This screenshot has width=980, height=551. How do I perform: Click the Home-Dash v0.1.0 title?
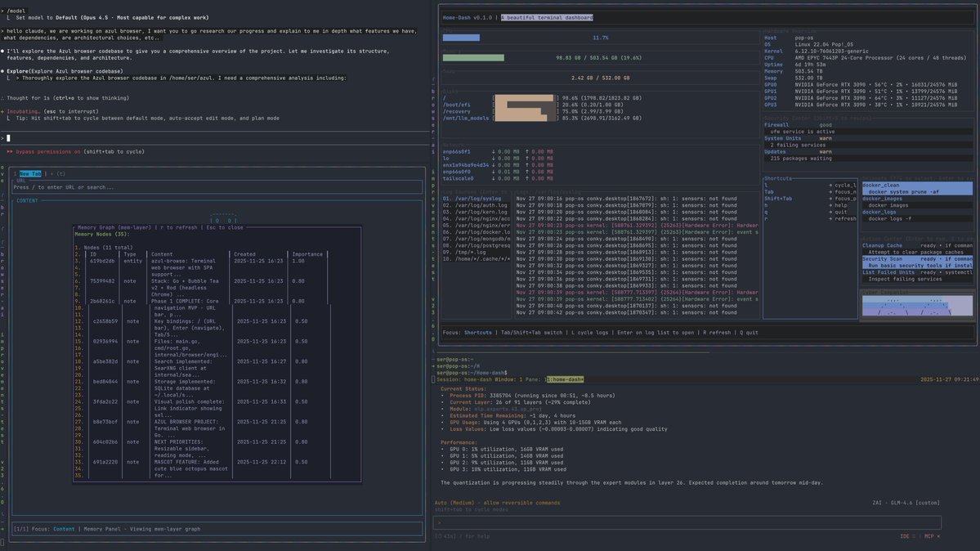(x=467, y=17)
